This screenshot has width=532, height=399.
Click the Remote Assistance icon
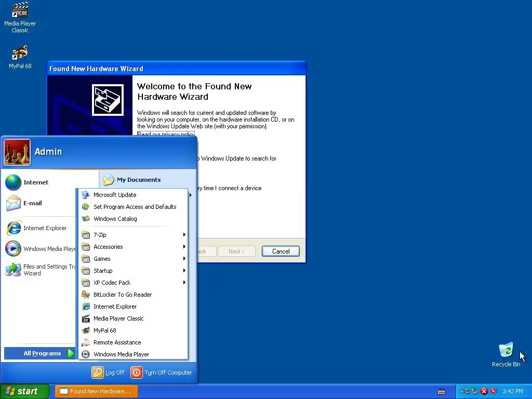point(86,342)
